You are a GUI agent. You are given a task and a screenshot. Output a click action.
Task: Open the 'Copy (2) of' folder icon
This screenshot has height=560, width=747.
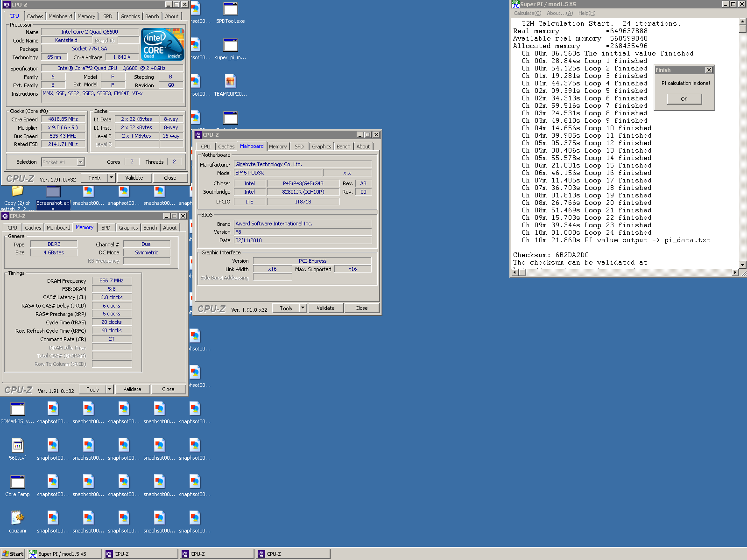[x=17, y=197]
